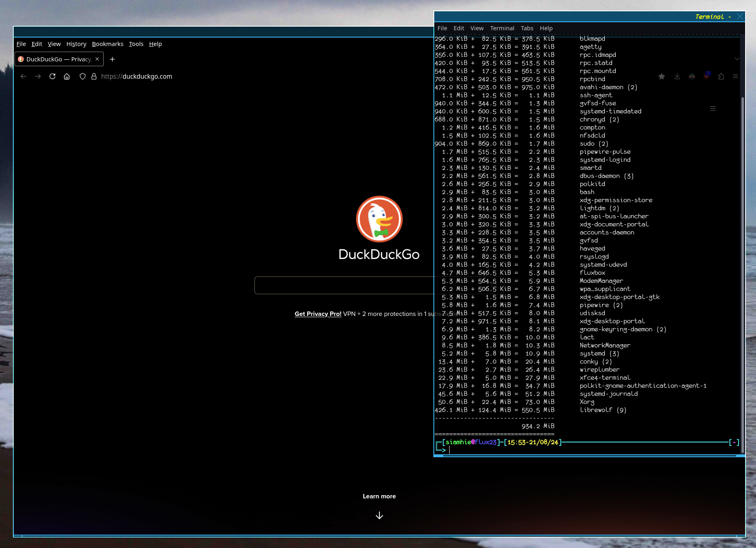
Task: Open the Tabs menu in Terminal
Action: pyautogui.click(x=527, y=28)
